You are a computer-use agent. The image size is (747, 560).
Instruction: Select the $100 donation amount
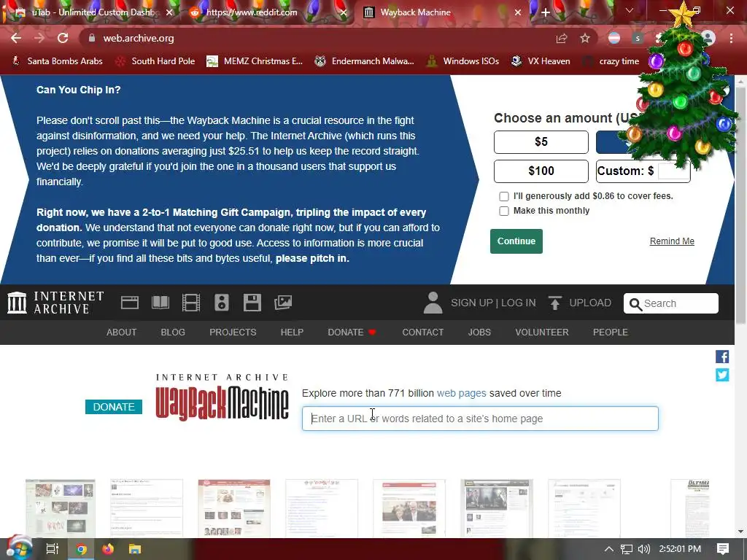pyautogui.click(x=541, y=171)
